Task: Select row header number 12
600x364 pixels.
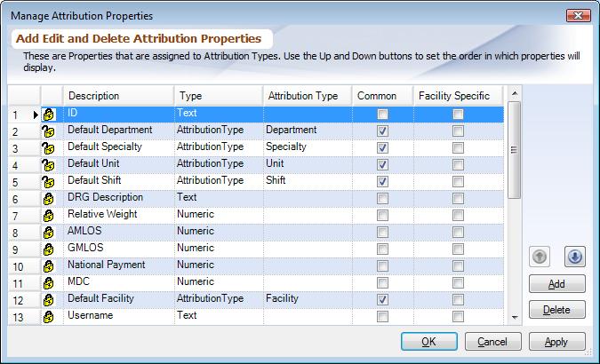Action: click(24, 300)
